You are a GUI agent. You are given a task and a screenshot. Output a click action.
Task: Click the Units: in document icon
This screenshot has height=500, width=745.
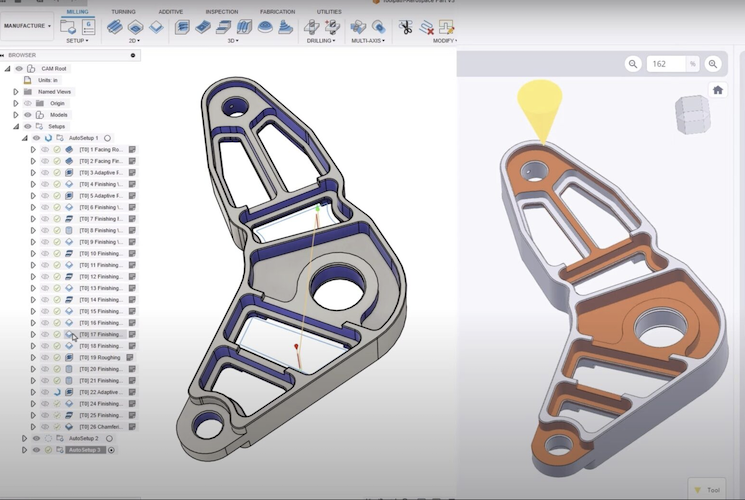pyautogui.click(x=28, y=80)
